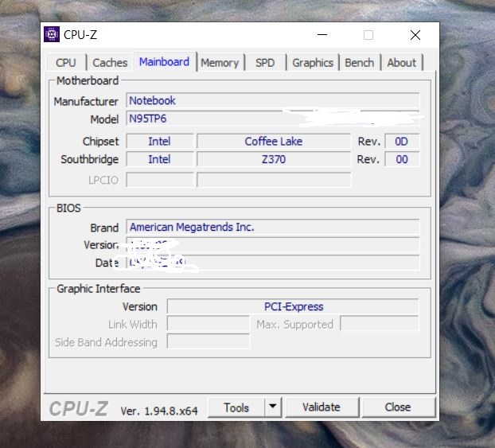Go to the Memory tab
The width and height of the screenshot is (495, 448).
click(220, 63)
